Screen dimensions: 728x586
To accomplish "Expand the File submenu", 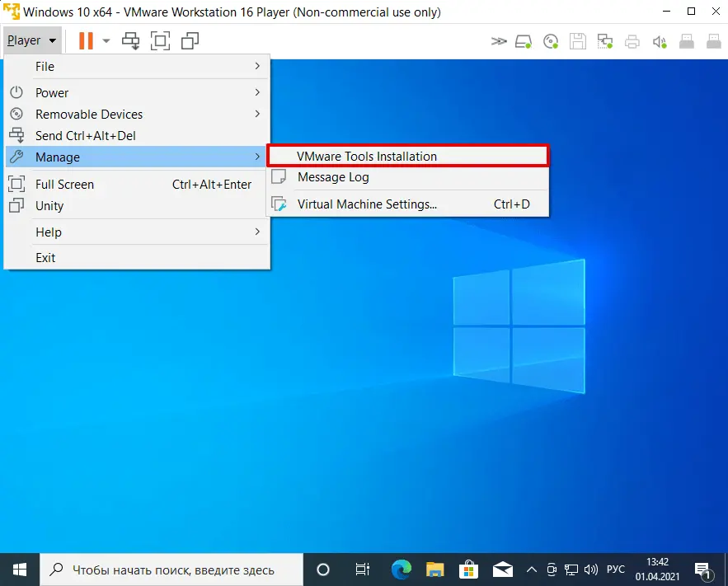I will pos(138,67).
